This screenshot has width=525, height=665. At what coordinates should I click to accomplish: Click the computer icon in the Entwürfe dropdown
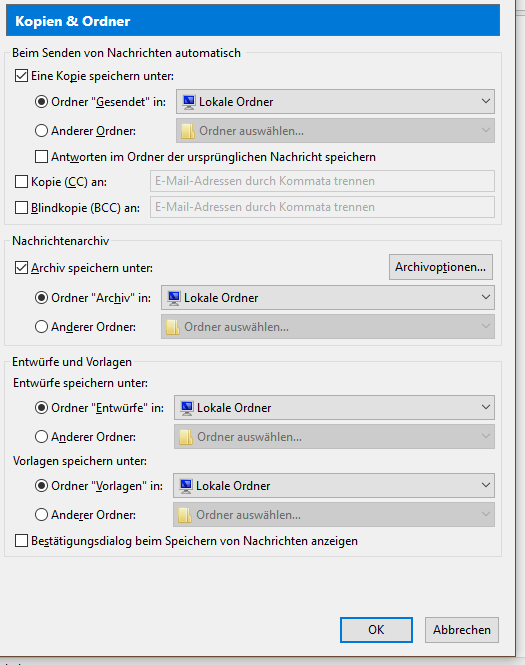coord(187,408)
